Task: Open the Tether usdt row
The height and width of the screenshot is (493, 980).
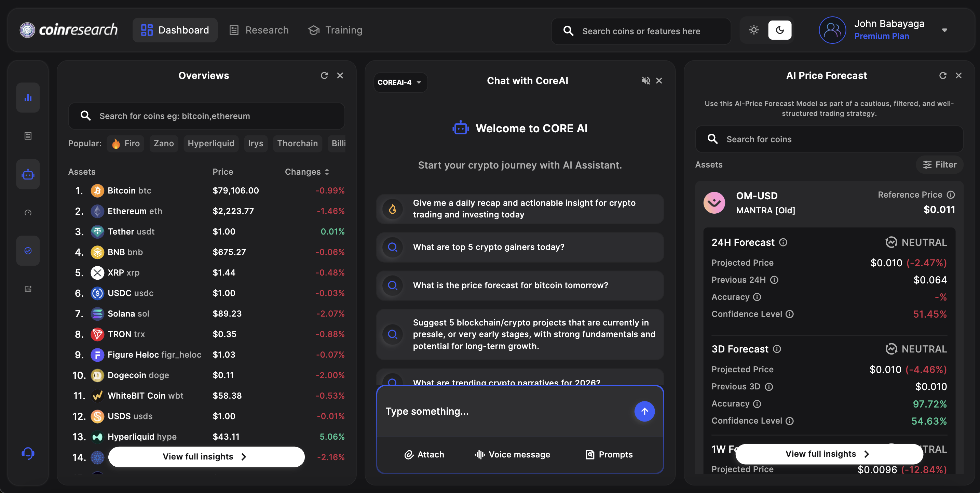Action: point(207,231)
